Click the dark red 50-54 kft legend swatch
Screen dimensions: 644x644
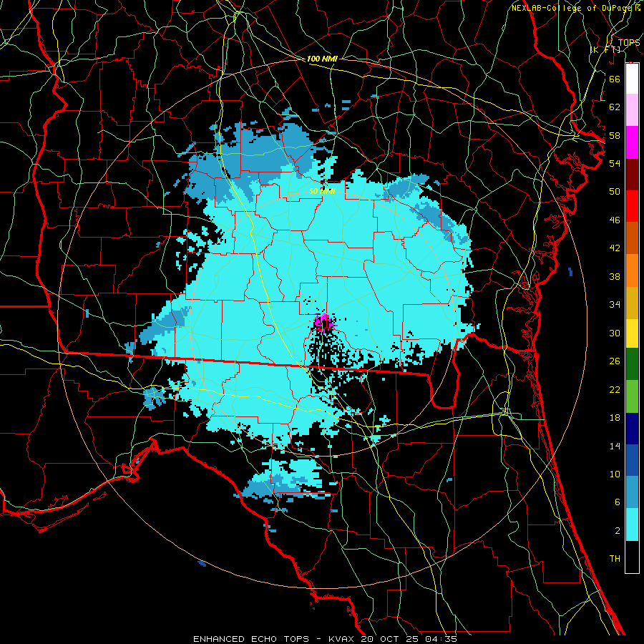click(x=632, y=174)
